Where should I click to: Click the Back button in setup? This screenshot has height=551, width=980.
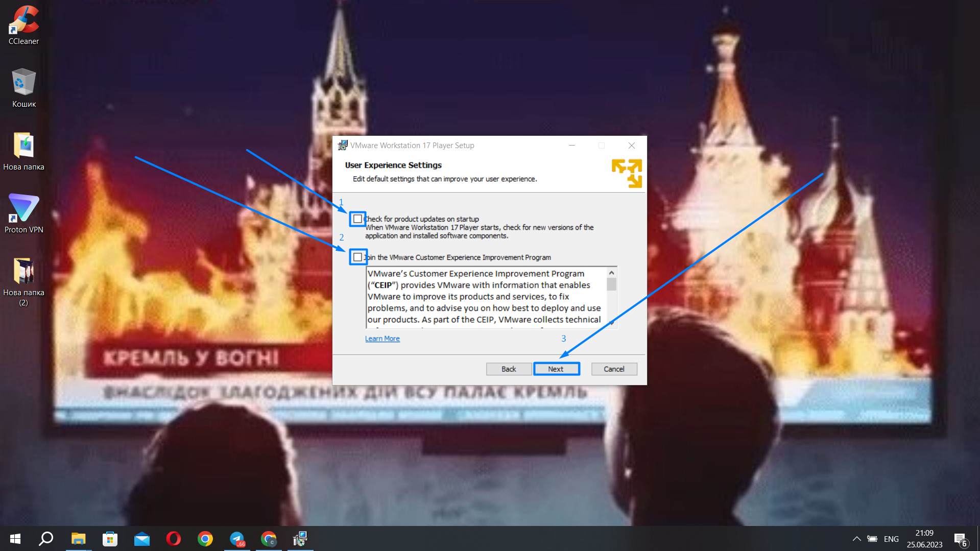click(509, 369)
